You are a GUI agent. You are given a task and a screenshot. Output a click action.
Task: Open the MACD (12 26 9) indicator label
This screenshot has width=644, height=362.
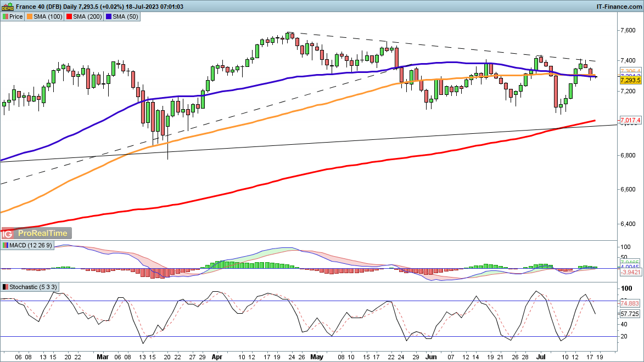click(27, 245)
